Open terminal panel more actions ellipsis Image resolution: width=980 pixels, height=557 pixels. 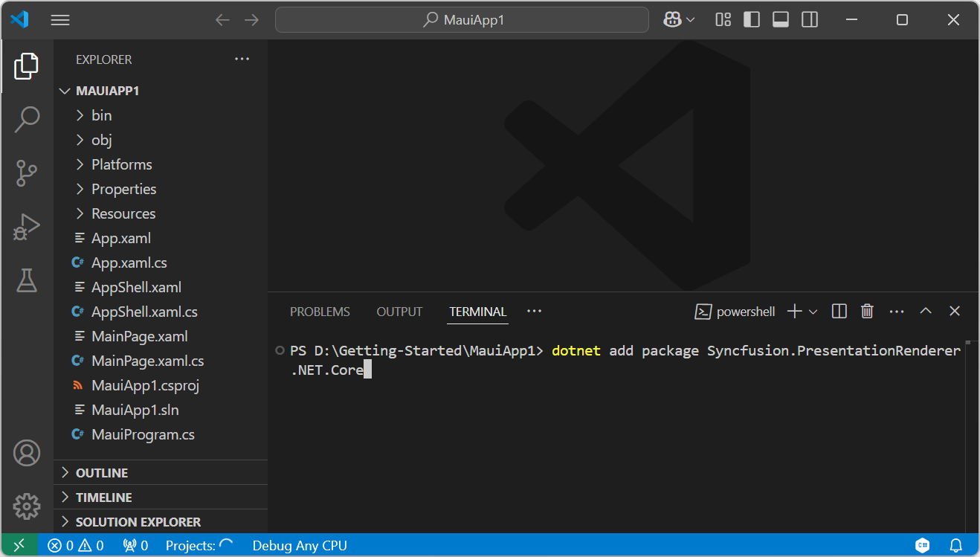pyautogui.click(x=897, y=312)
